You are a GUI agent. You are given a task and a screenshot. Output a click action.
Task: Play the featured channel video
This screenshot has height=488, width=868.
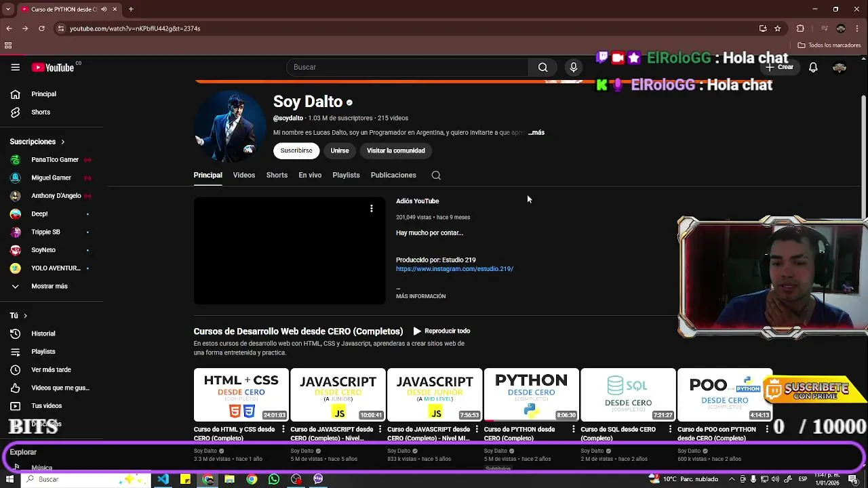290,251
